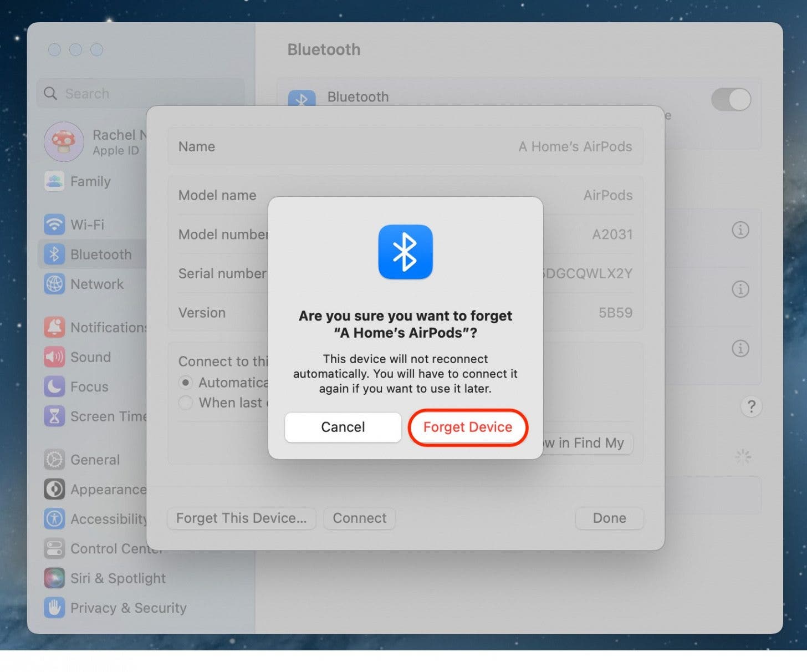This screenshot has width=807, height=672.
Task: Open the General gear icon
Action: coord(54,460)
